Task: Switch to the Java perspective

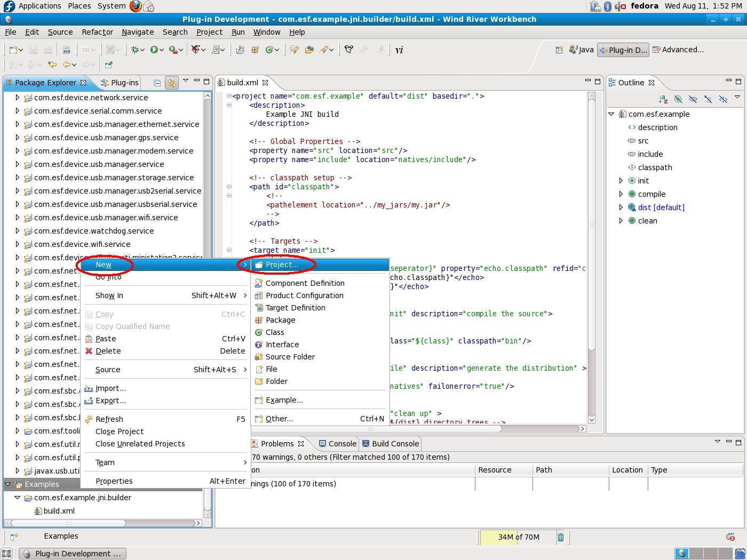Action: pos(581,50)
